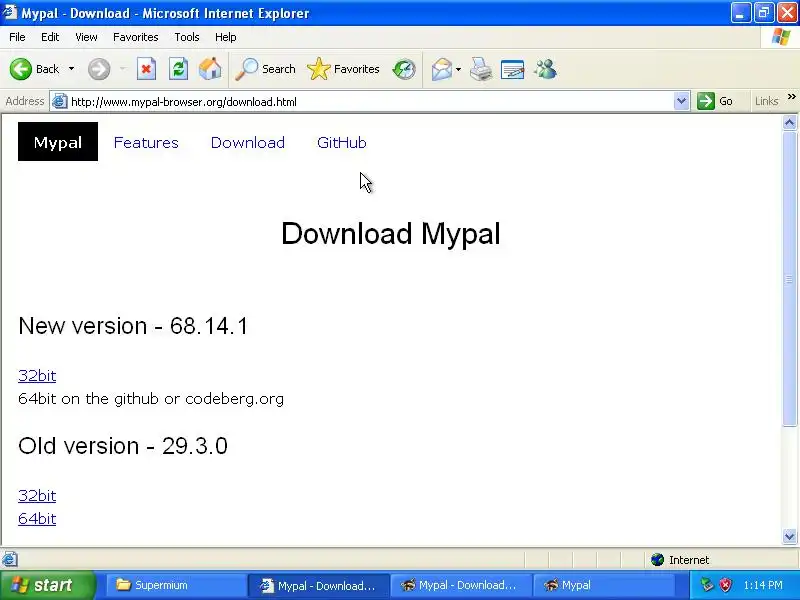The image size is (800, 600).
Task: Open the View menu
Action: [x=86, y=37]
